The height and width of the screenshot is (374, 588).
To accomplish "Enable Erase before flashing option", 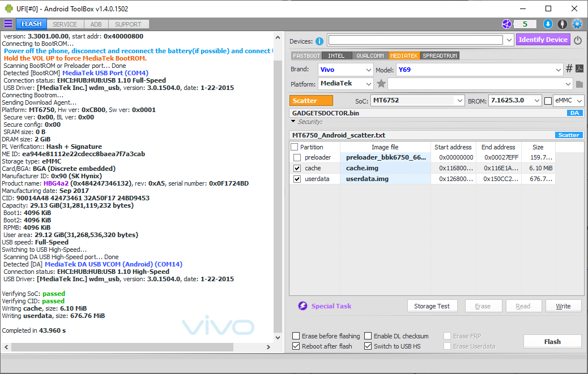I will (296, 336).
